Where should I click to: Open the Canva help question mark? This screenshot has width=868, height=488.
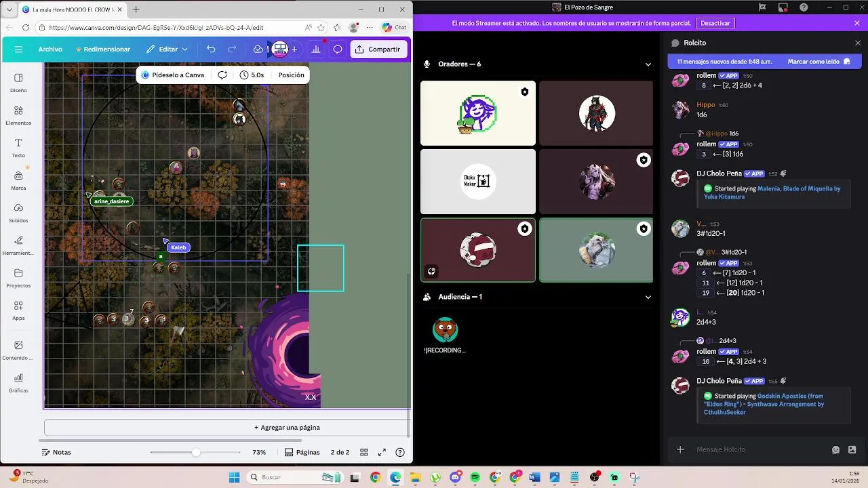pos(400,452)
